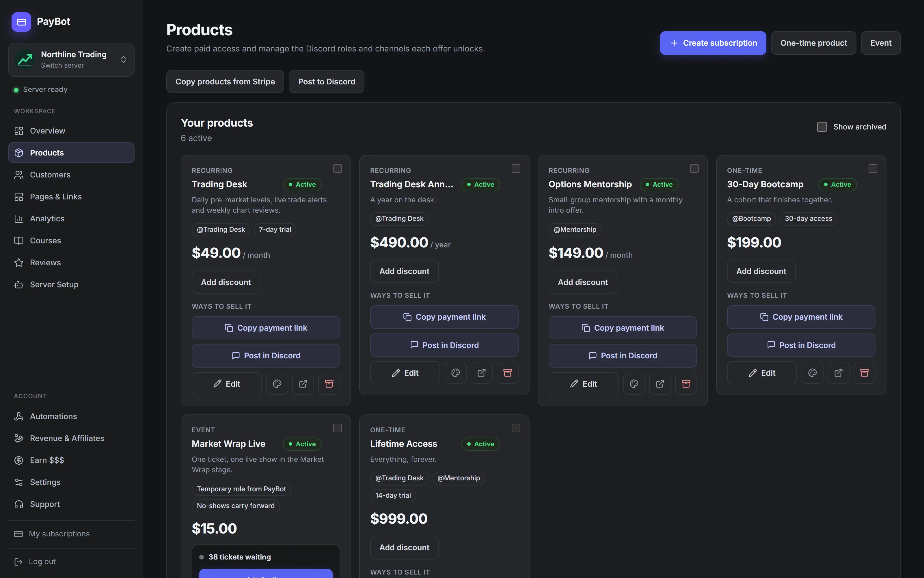Enable the Show archived checkbox
Image resolution: width=924 pixels, height=578 pixels.
822,127
